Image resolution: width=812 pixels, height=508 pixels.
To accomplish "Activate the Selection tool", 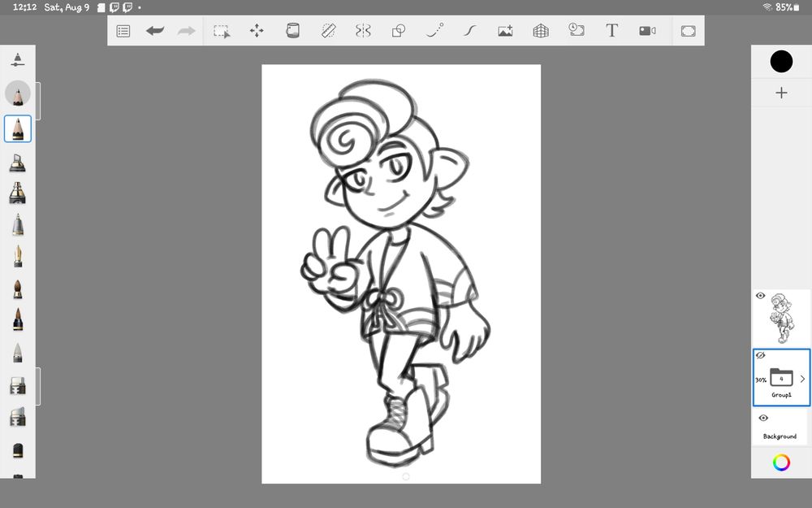I will 222,31.
